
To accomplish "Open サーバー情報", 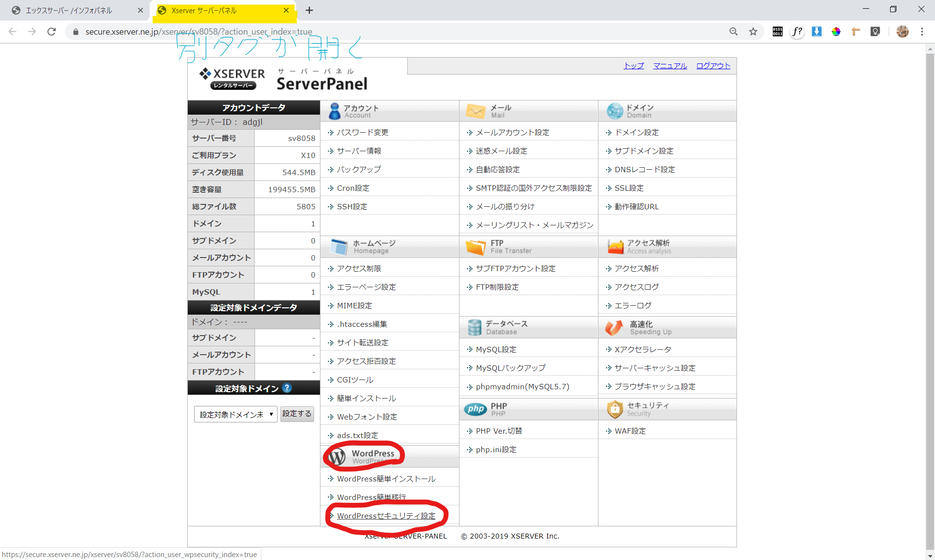I will [359, 151].
